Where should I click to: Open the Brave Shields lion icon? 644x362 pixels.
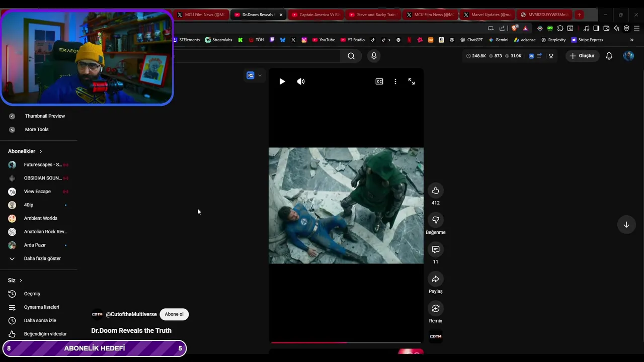click(514, 28)
